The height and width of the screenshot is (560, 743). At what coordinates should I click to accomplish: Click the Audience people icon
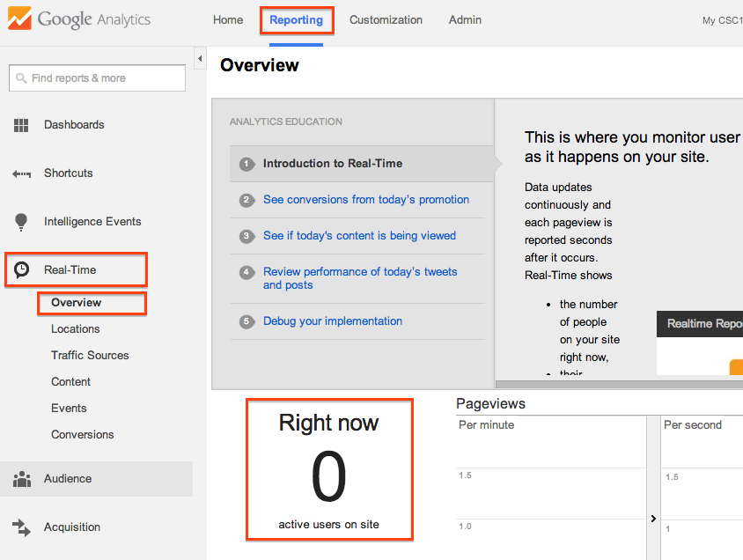tap(22, 479)
